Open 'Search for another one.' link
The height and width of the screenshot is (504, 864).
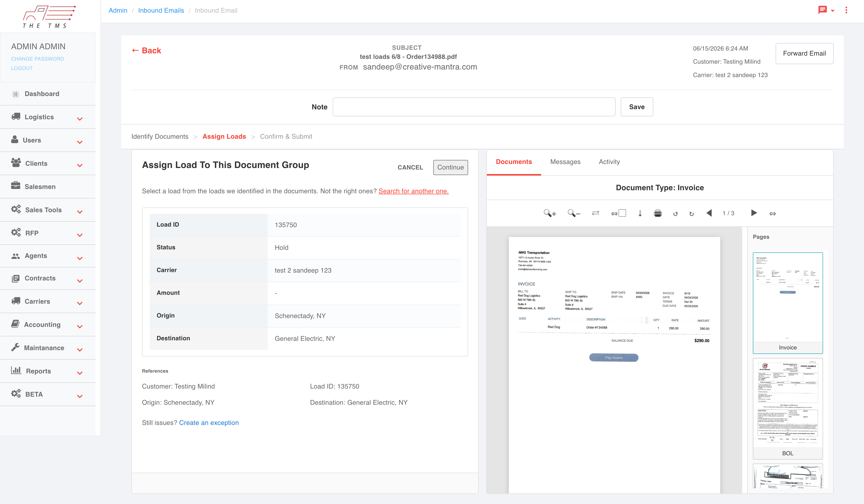coord(414,191)
